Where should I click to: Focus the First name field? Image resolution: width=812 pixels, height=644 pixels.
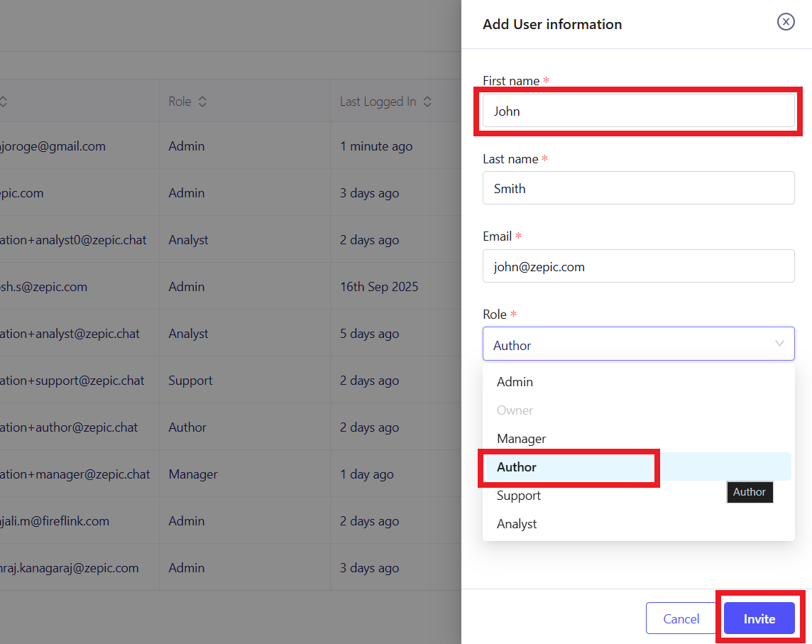638,111
